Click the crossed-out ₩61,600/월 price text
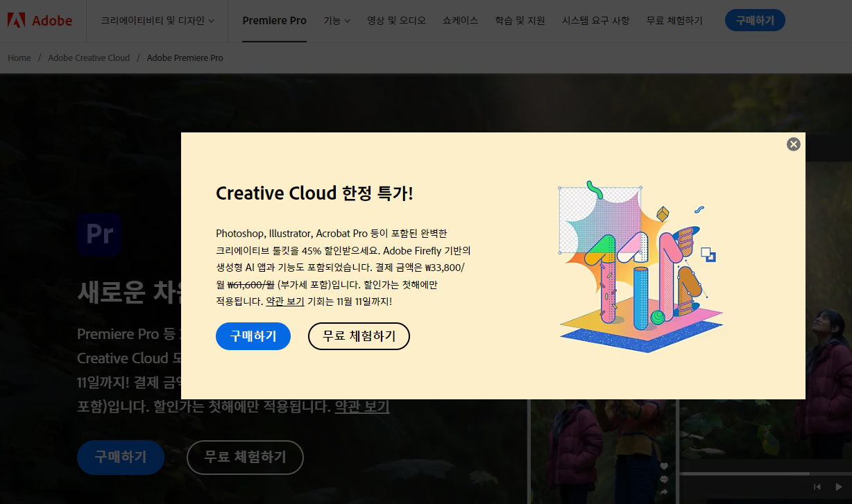 (250, 285)
